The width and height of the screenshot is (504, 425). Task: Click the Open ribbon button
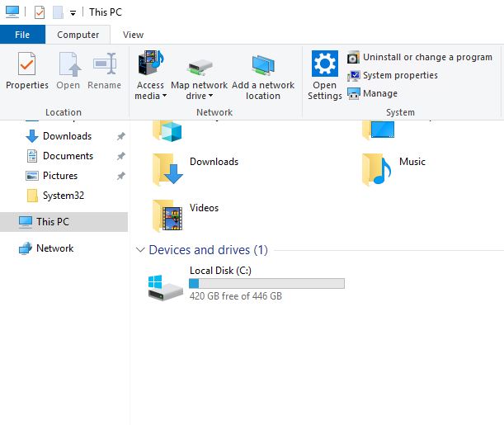coord(68,71)
